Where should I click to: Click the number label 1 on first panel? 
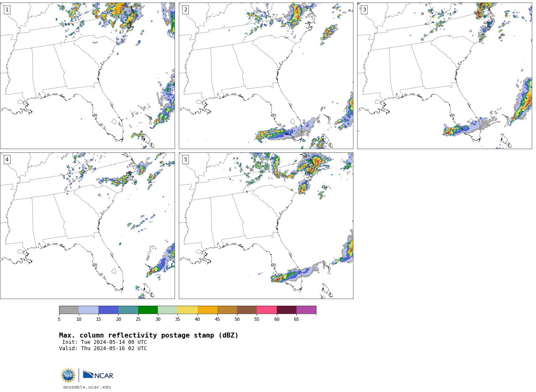(7, 10)
